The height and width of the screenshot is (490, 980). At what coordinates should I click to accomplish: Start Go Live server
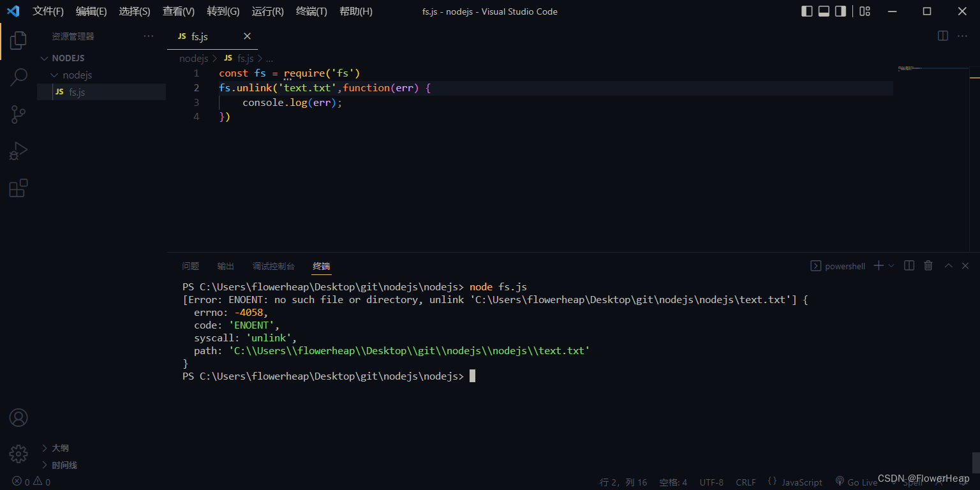pos(856,482)
